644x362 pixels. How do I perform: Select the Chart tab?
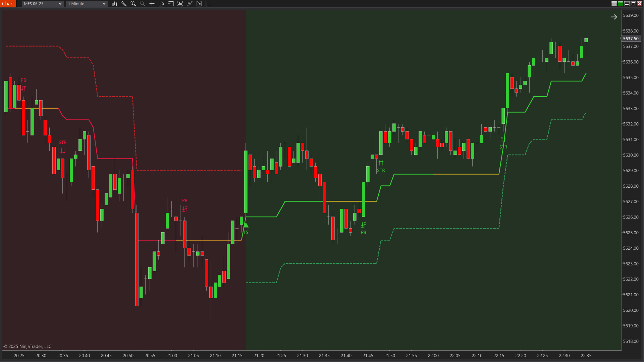click(x=8, y=4)
